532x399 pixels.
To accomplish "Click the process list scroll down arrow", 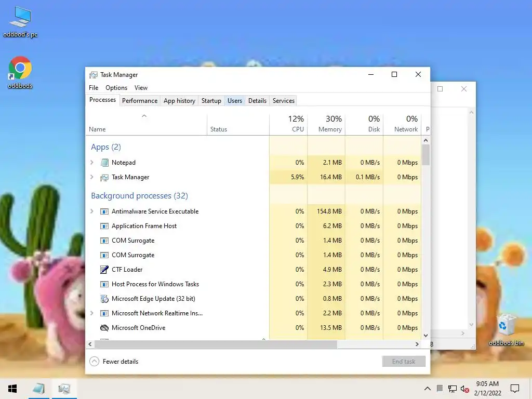I will (x=426, y=335).
